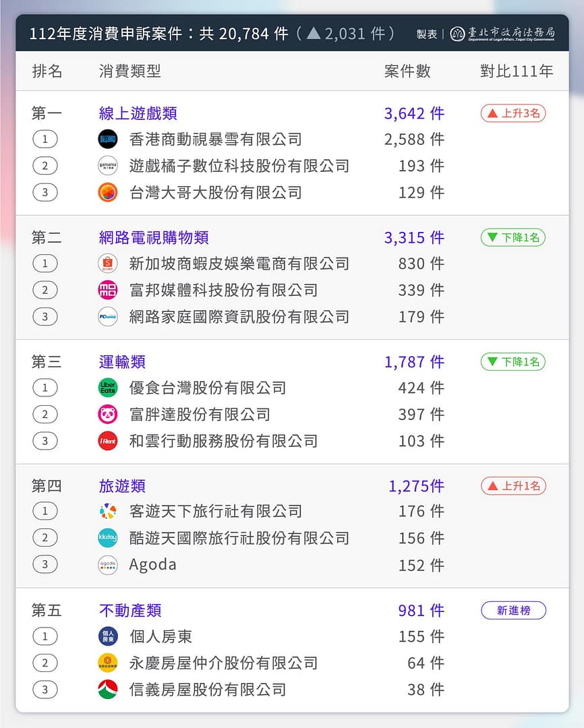Image resolution: width=584 pixels, height=728 pixels.
Task: Click the Uber Eats green logo
Action: pos(108,388)
